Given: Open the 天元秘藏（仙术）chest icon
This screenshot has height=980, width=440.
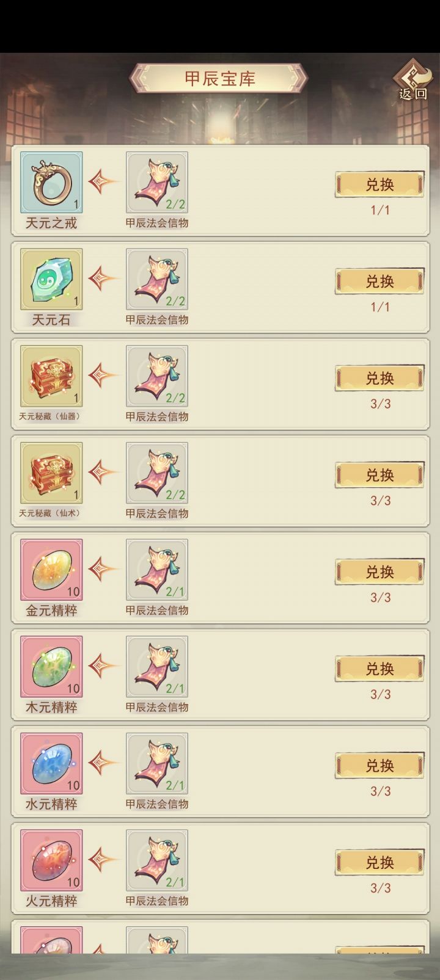Looking at the screenshot, I should tap(51, 473).
